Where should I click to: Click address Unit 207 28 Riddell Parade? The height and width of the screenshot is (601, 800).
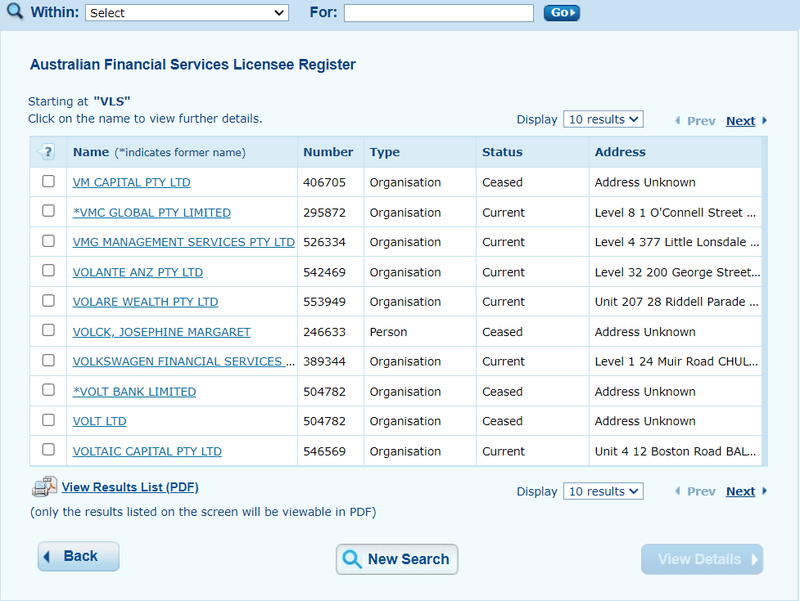pyautogui.click(x=677, y=302)
